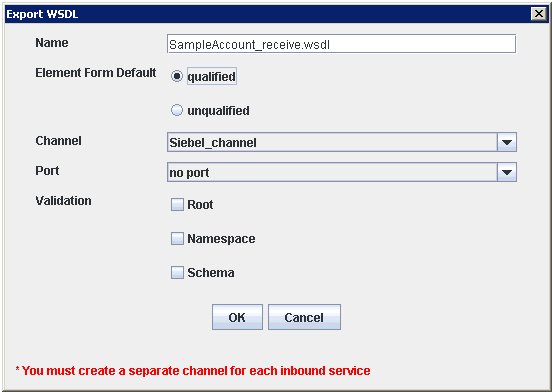This screenshot has width=552, height=392.
Task: Click the Name text field
Action: 341,44
